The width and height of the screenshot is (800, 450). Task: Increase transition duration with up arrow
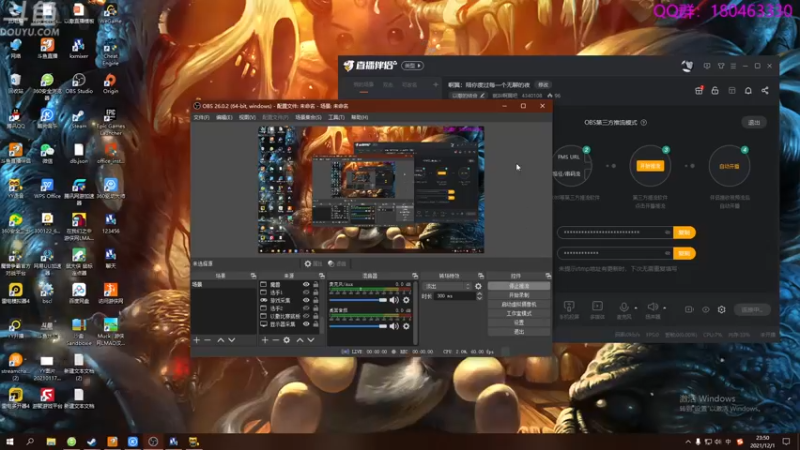pyautogui.click(x=479, y=294)
